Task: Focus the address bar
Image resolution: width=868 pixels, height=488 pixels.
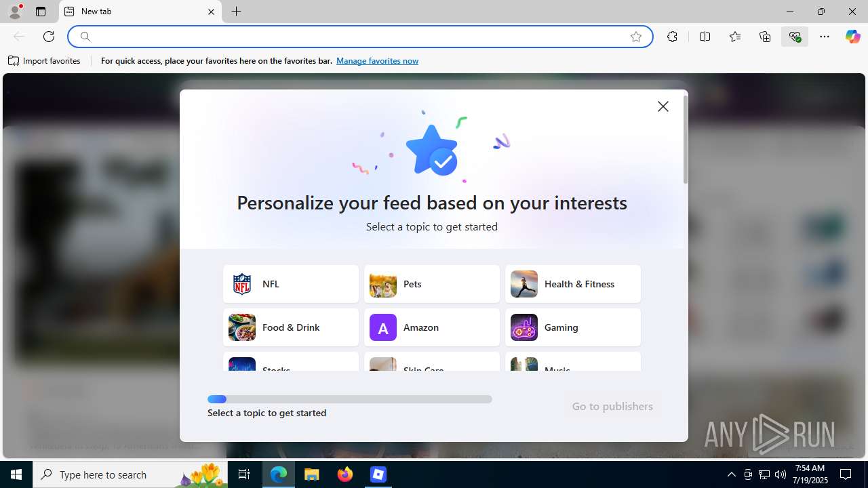Action: [x=359, y=37]
